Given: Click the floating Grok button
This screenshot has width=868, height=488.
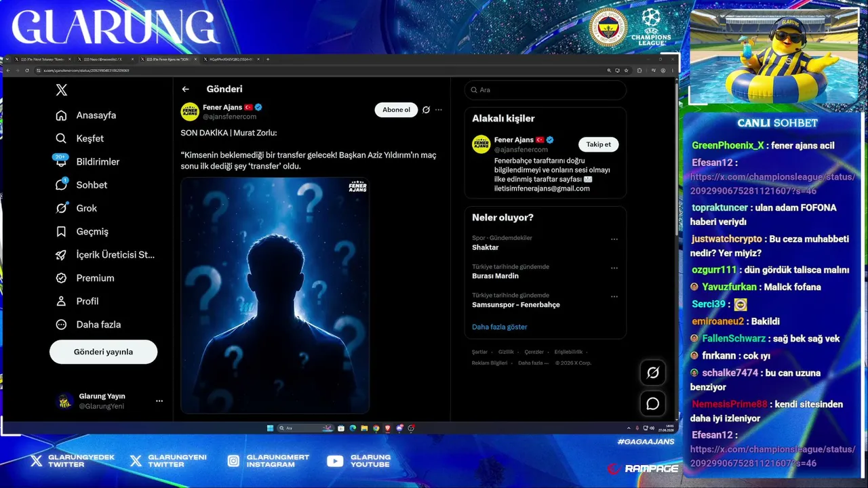Looking at the screenshot, I should [x=653, y=373].
